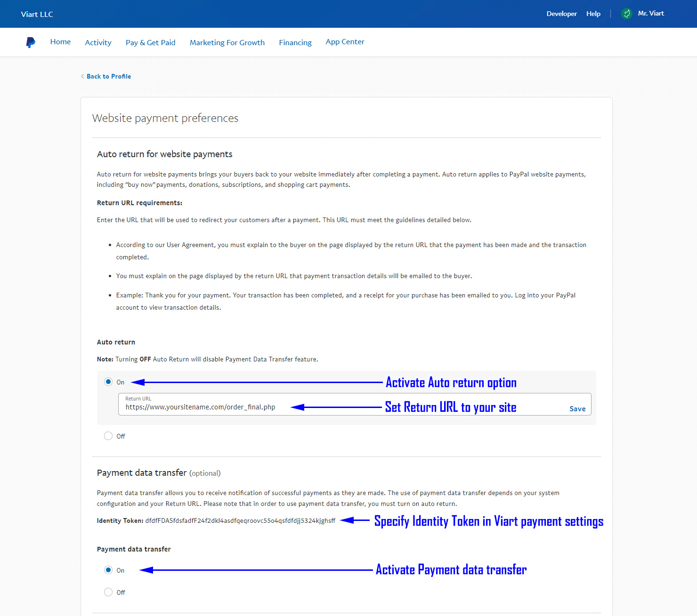The width and height of the screenshot is (697, 616).
Task: Open the Mr. Viart account name
Action: pos(651,13)
